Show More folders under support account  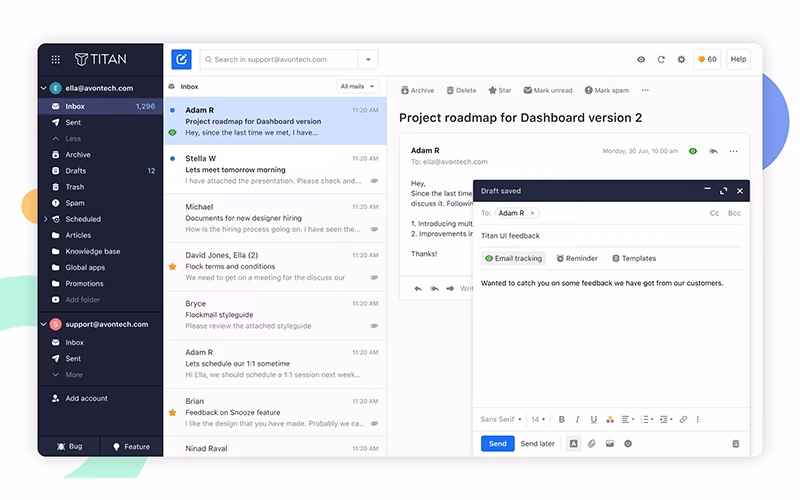point(67,375)
